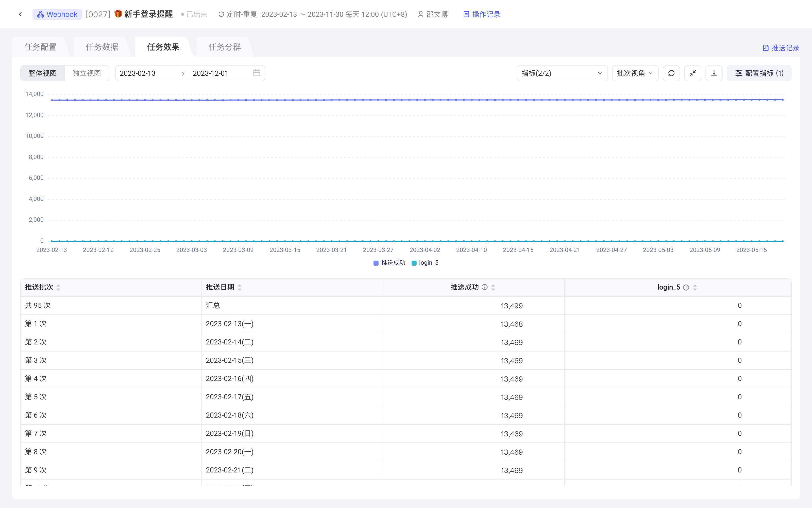Click the Webhook channel tag
The image size is (812, 508).
57,14
